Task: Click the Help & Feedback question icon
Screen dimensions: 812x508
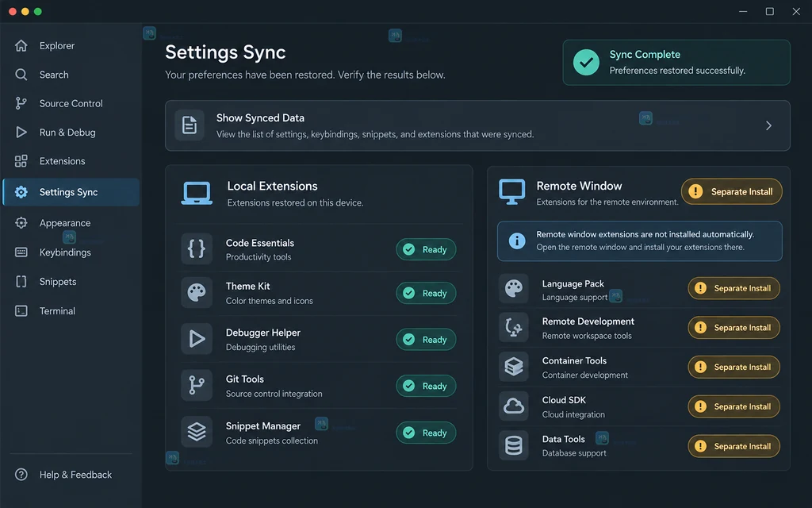Action: [x=21, y=475]
